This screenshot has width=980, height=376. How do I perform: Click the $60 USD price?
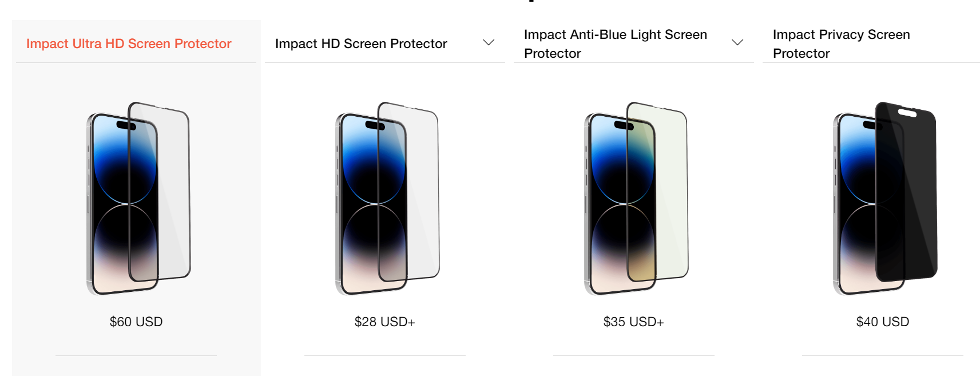[x=136, y=322]
